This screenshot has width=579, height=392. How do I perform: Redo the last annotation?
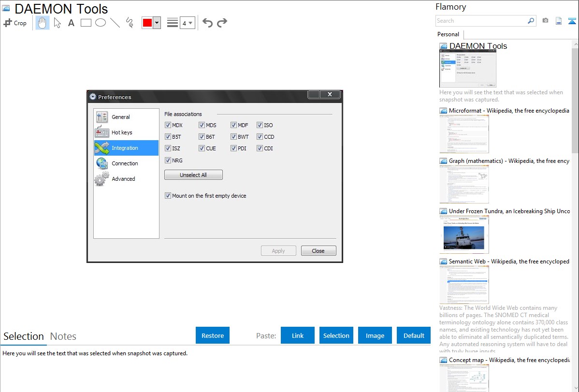click(222, 23)
